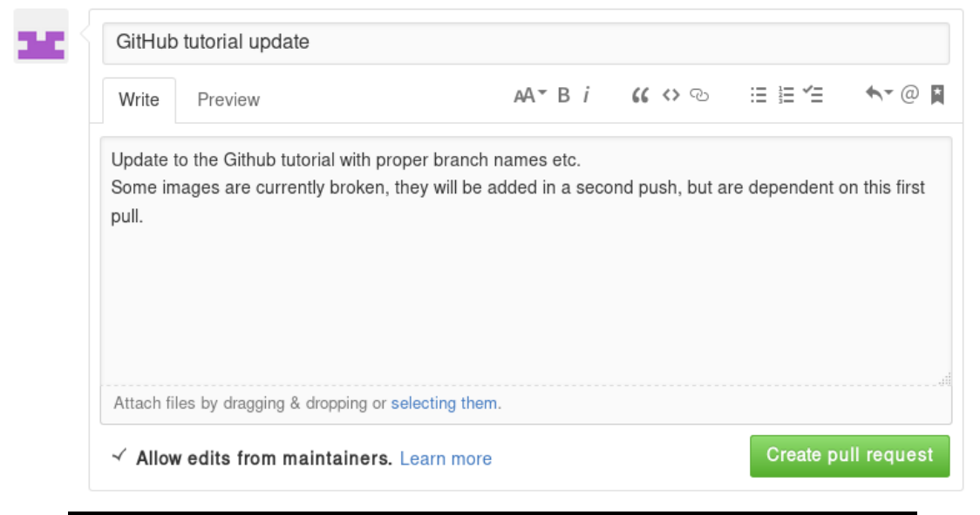This screenshot has height=515, width=980.
Task: Click the bookmark reference icon
Action: click(937, 95)
